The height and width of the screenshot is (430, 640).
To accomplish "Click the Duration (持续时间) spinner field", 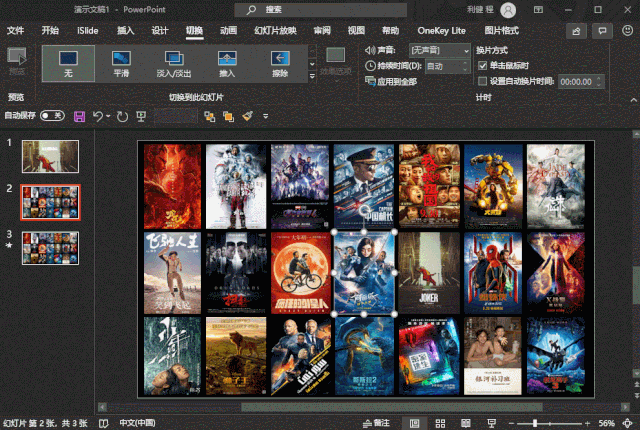I will pyautogui.click(x=447, y=66).
